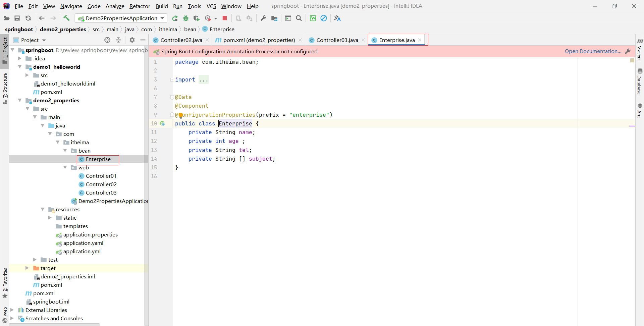Click the Build Project hammer icon
This screenshot has width=644, height=326.
coord(66,18)
